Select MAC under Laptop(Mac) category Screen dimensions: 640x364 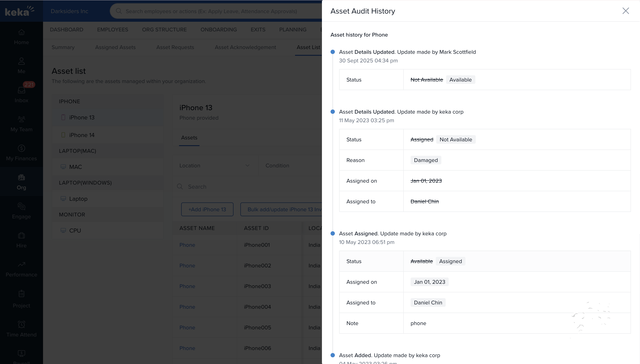pos(76,167)
